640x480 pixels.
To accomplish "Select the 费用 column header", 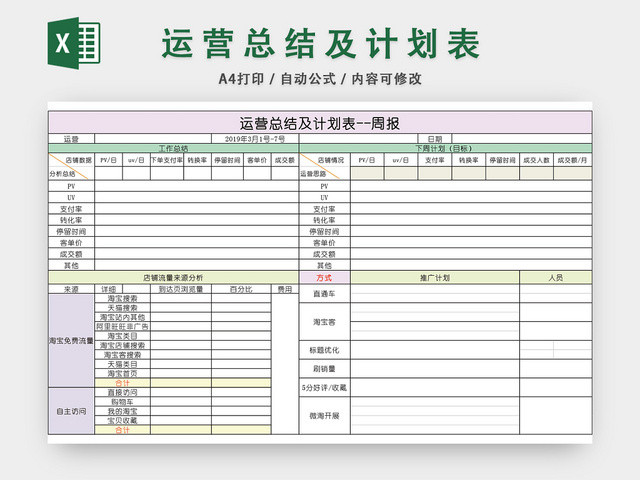I will pos(285,289).
